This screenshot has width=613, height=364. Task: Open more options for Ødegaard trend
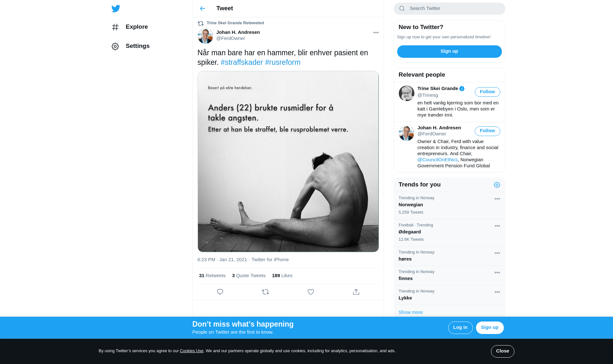click(x=497, y=226)
